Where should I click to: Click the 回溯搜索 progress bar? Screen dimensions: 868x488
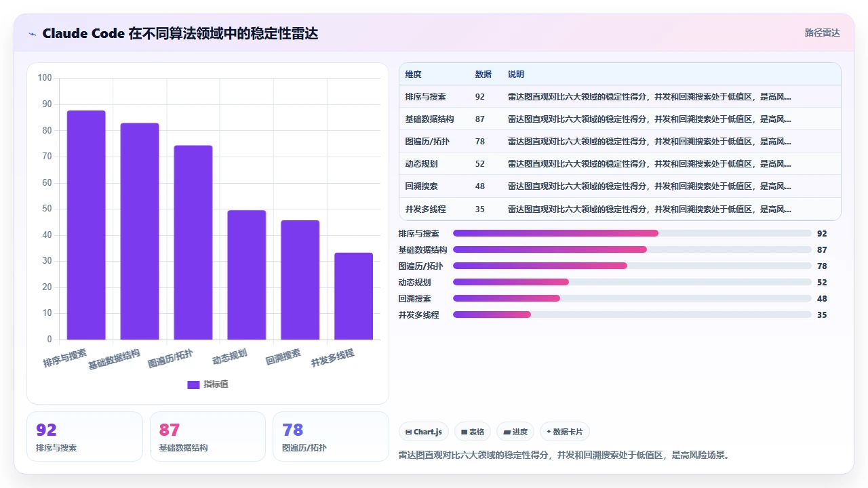[x=632, y=298]
